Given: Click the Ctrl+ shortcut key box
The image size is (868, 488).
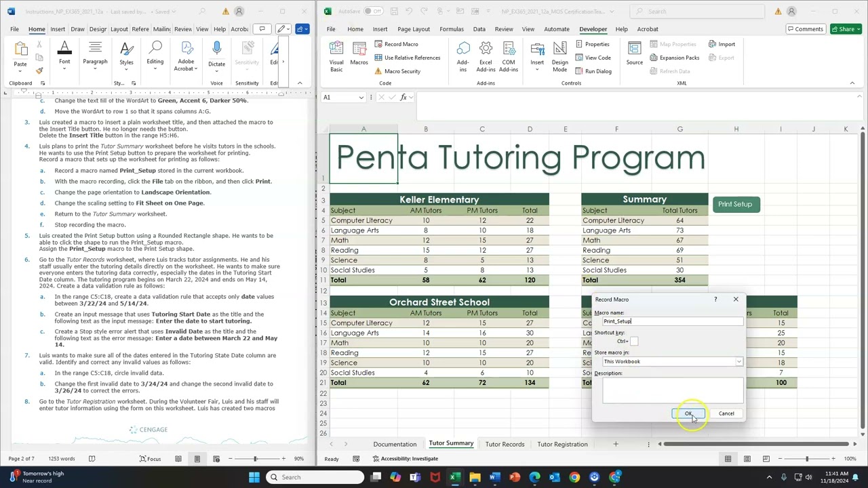Looking at the screenshot, I should 634,341.
